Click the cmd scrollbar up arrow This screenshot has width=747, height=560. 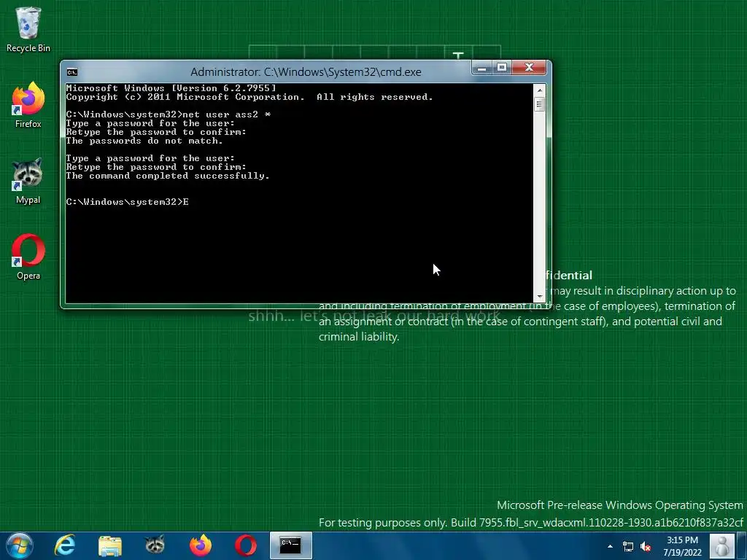pos(539,90)
